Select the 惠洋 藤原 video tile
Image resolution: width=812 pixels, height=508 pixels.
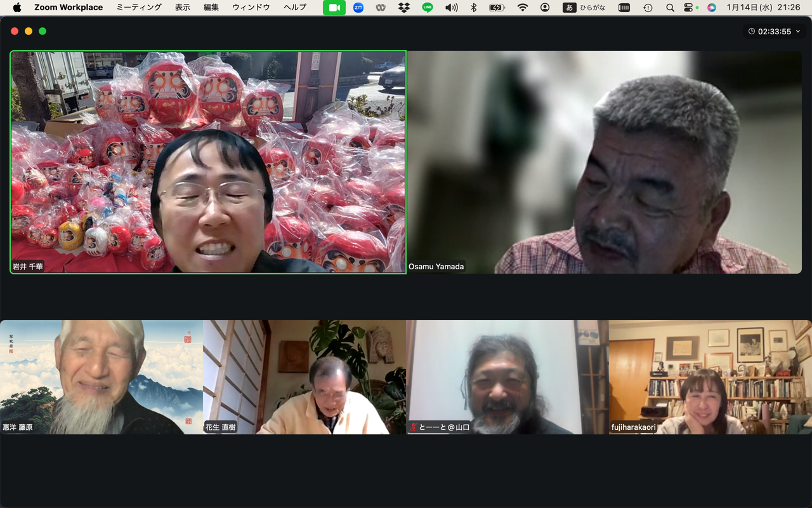click(x=101, y=377)
